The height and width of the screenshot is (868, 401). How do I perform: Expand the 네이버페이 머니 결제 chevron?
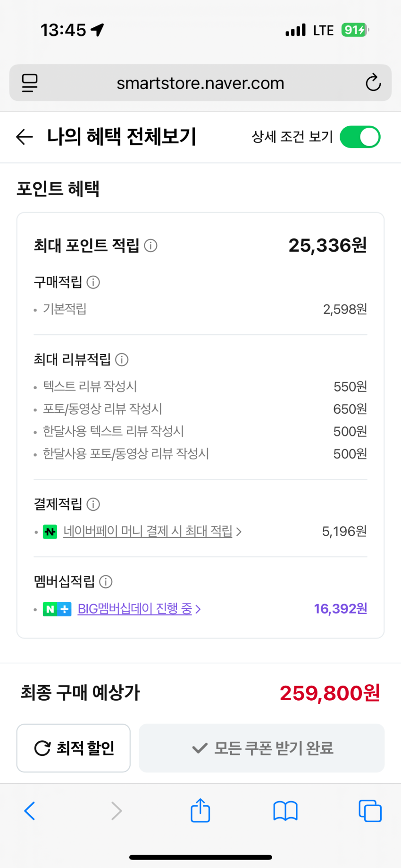[x=239, y=532]
